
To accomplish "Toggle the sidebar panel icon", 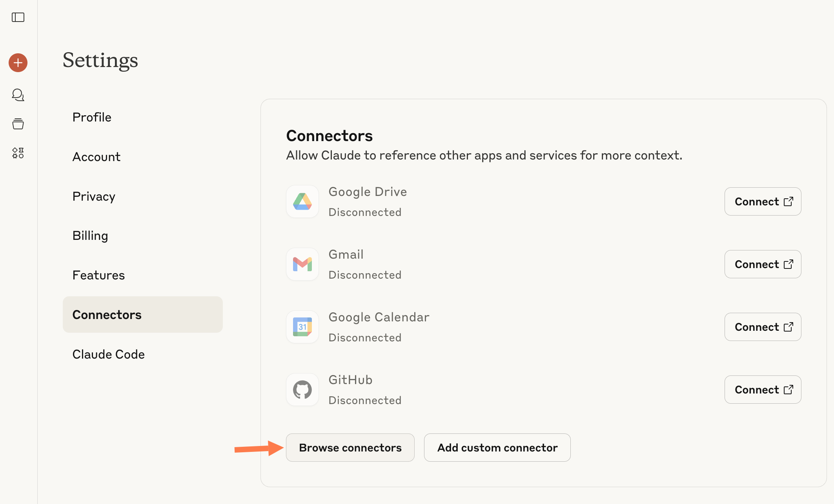I will point(18,17).
